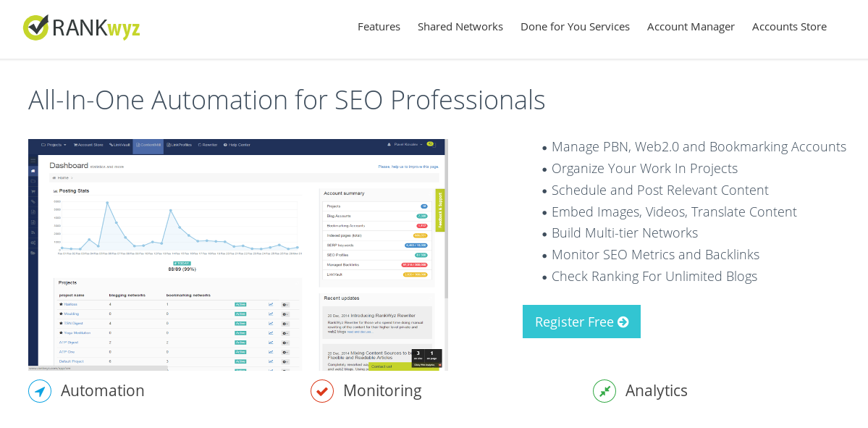Click the green Analytics arrows icon

coord(604,391)
